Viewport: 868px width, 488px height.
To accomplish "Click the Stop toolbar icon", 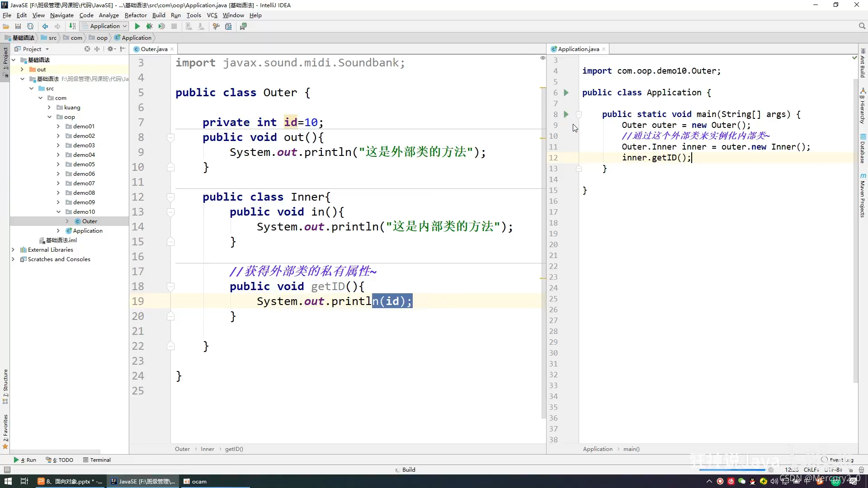I will point(174,26).
